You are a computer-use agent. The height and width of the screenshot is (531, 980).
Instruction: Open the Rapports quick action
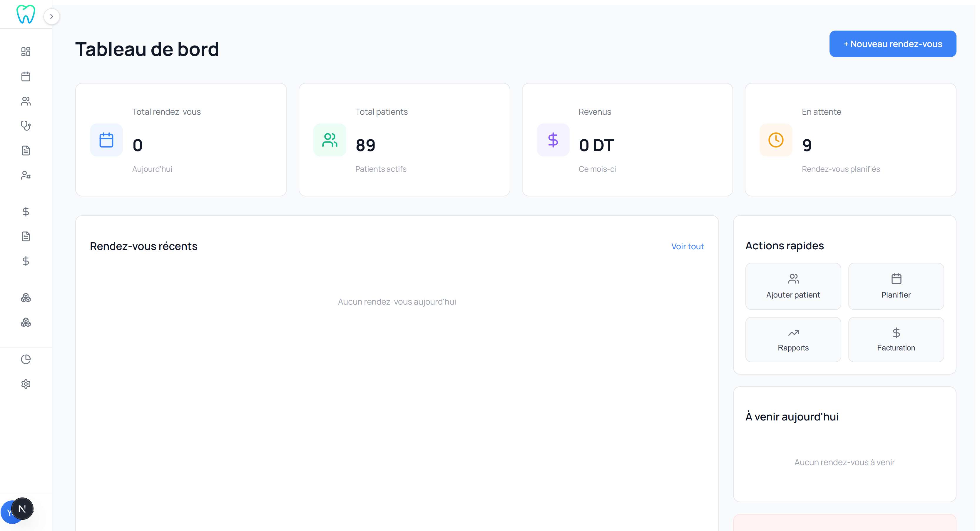click(x=793, y=340)
